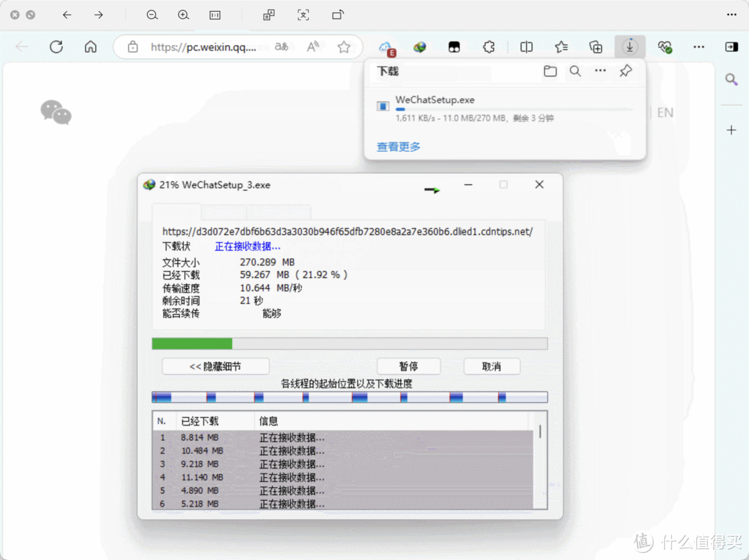Open the Edge extensions puzzle icon
Image resolution: width=749 pixels, height=560 pixels.
point(489,47)
